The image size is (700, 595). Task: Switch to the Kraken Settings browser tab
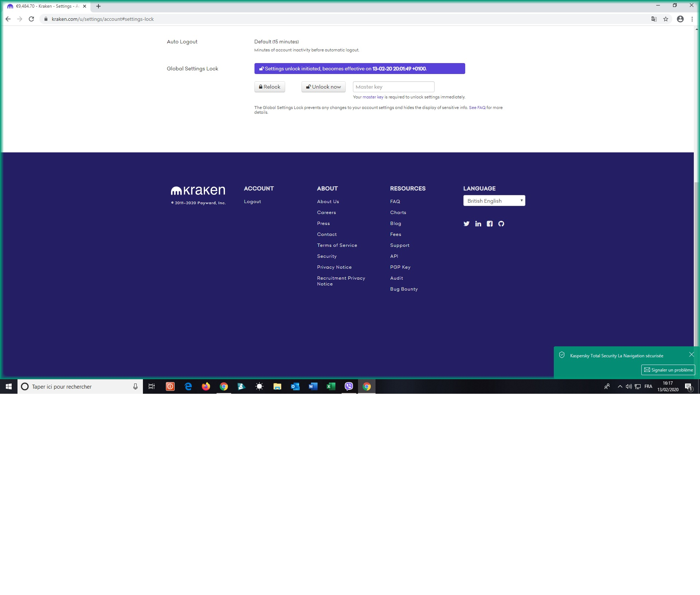click(47, 6)
